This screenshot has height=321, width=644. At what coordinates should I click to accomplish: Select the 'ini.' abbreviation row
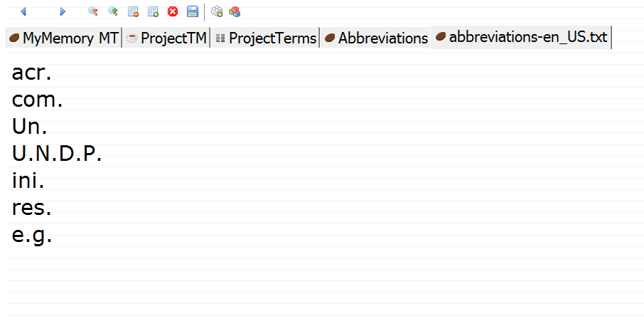coord(28,181)
